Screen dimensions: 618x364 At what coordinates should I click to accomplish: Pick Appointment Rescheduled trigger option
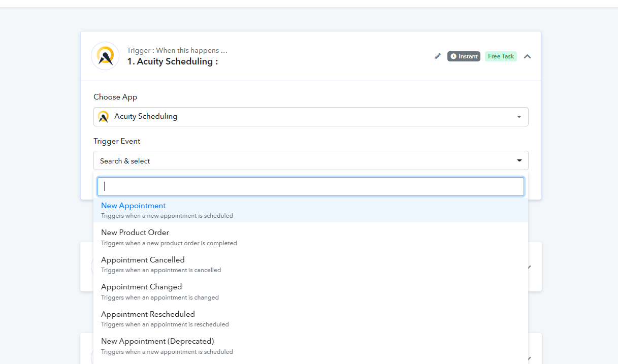point(311,319)
